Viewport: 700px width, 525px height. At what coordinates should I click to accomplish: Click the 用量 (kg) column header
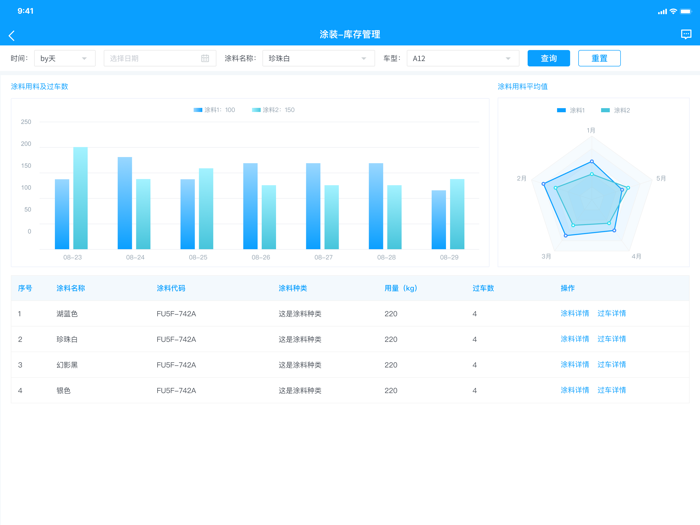[401, 288]
